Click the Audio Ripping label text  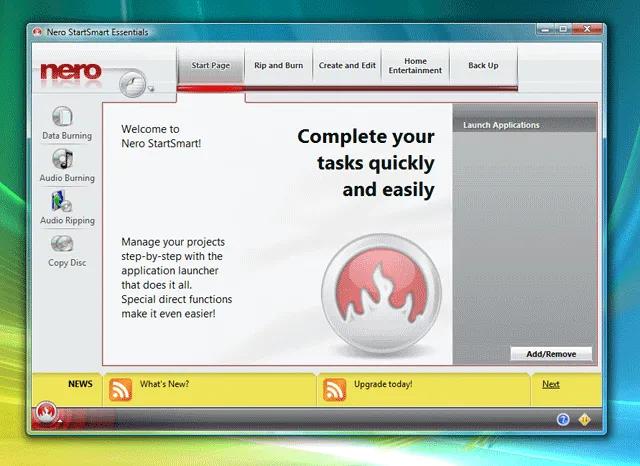click(x=67, y=221)
